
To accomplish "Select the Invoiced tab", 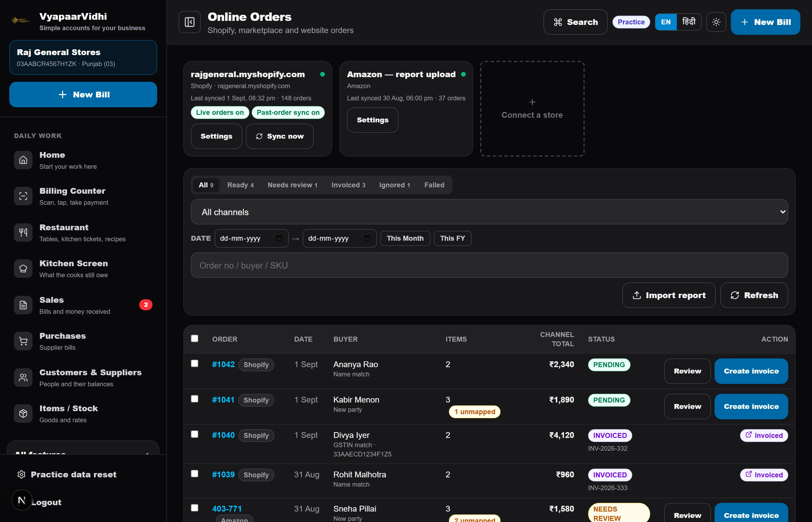I will (348, 185).
